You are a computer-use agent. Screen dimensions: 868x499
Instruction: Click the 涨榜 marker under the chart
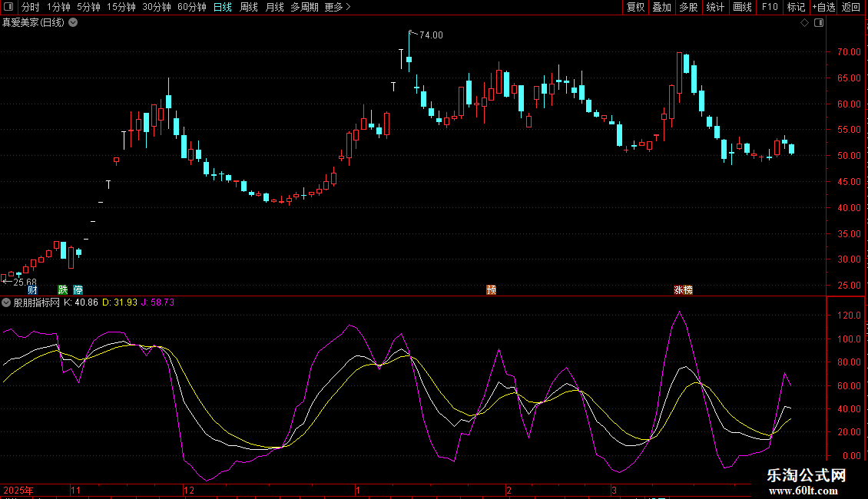(x=683, y=289)
